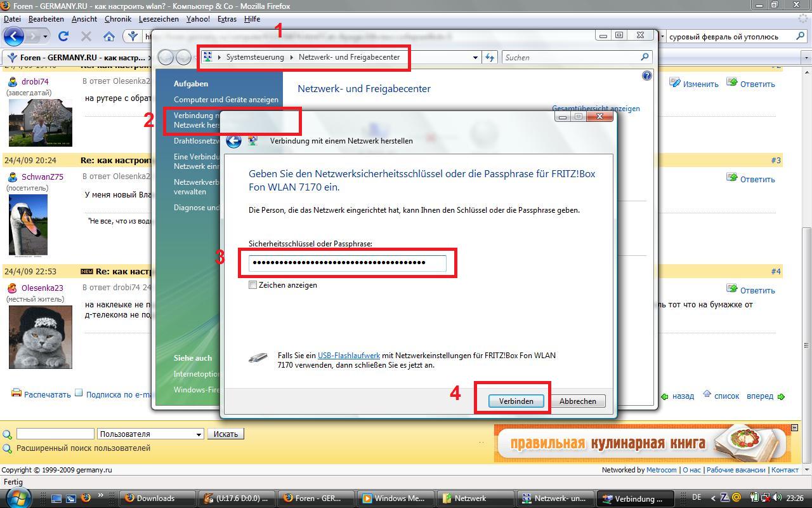Expand breadcrumb arrow after Systemsteuerung

click(x=292, y=57)
